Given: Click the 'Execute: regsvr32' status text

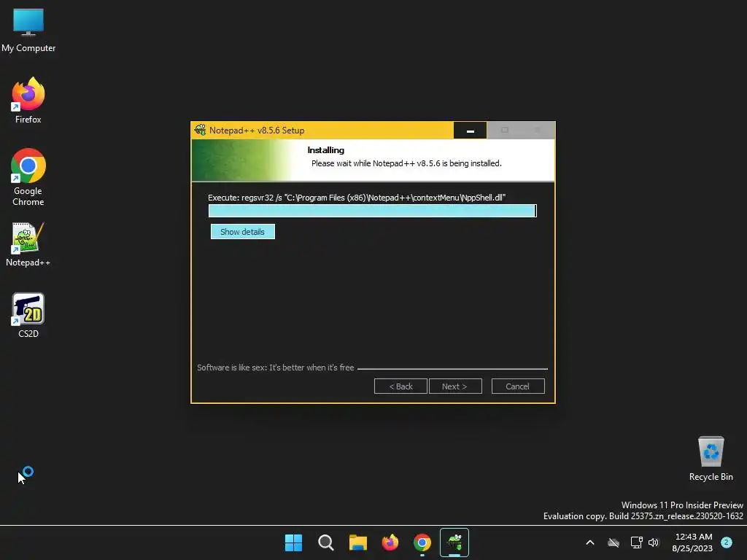Looking at the screenshot, I should point(356,198).
